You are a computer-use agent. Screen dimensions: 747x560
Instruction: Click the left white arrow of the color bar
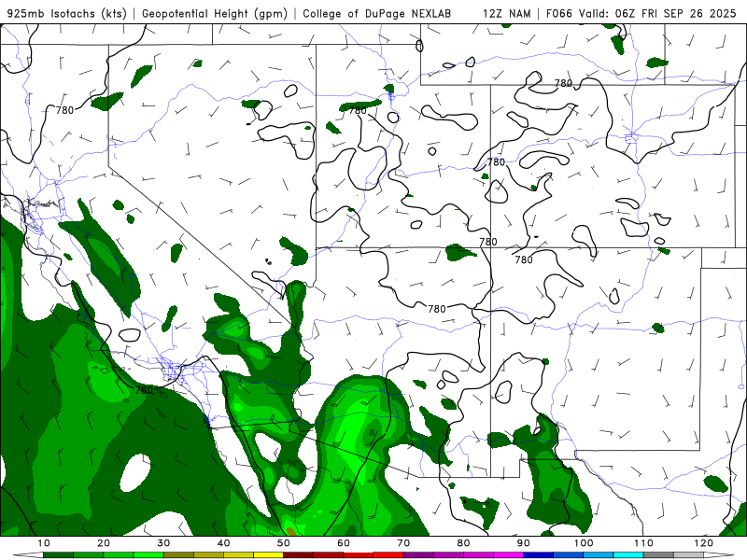(x=28, y=555)
